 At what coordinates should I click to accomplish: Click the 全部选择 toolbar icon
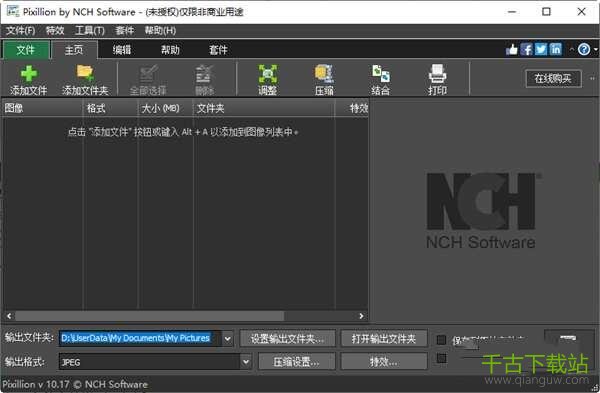pos(148,73)
